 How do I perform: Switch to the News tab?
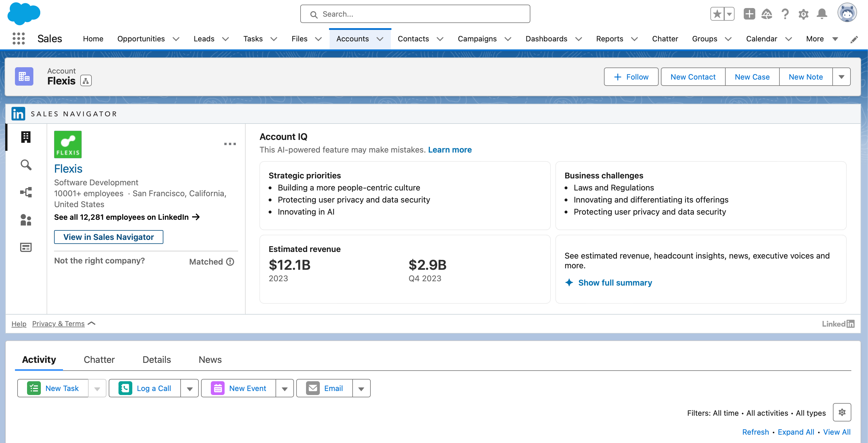[x=210, y=359]
